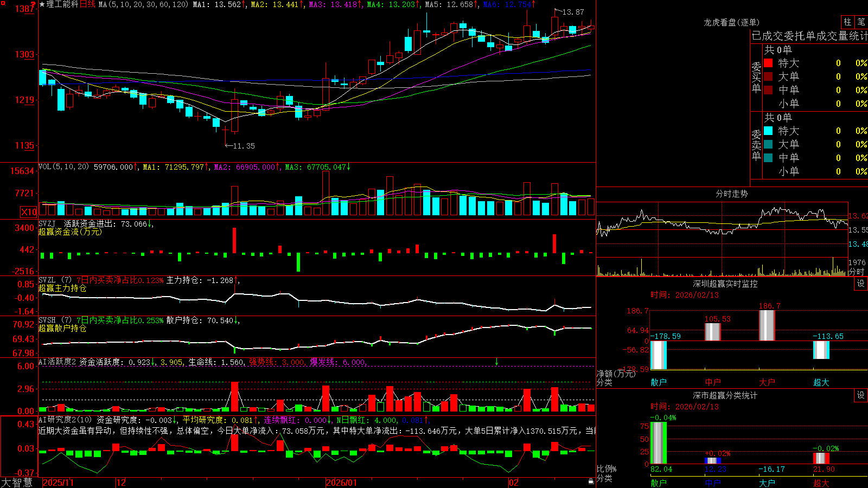Click the blue 中户 bar in 分类统计
This screenshot has width=868, height=488.
coord(713,461)
